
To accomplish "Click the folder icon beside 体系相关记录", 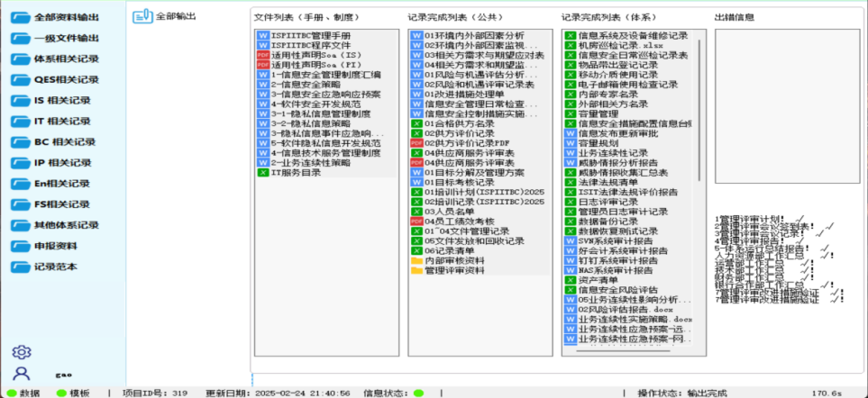I will pyautogui.click(x=22, y=59).
